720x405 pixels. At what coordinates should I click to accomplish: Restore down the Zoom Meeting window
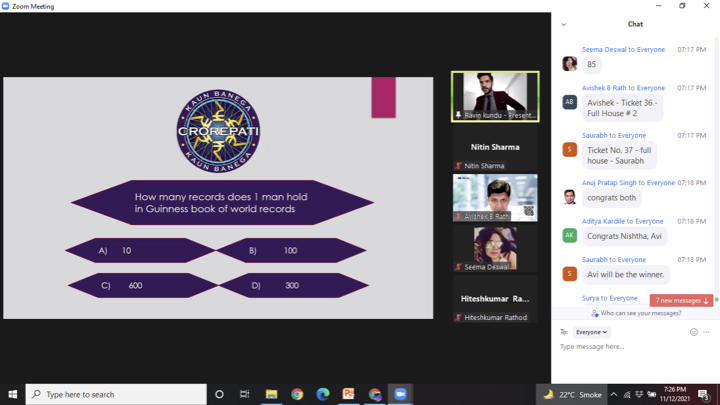pos(682,6)
